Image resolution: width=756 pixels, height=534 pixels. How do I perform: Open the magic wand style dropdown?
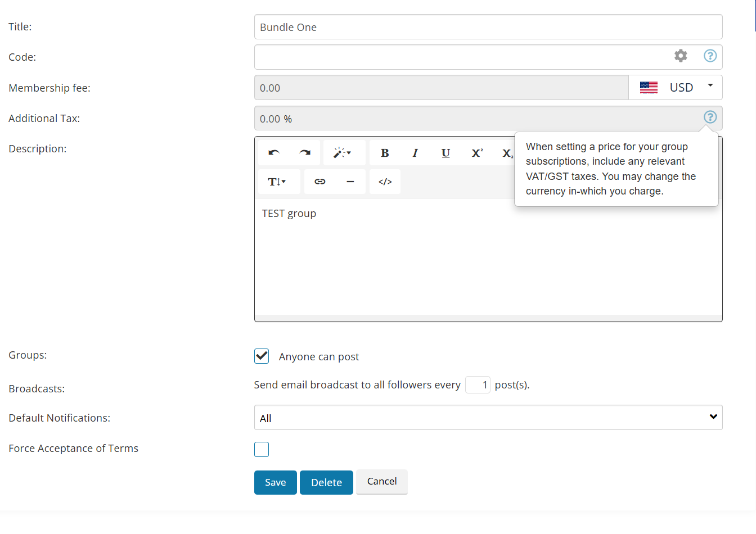[342, 153]
